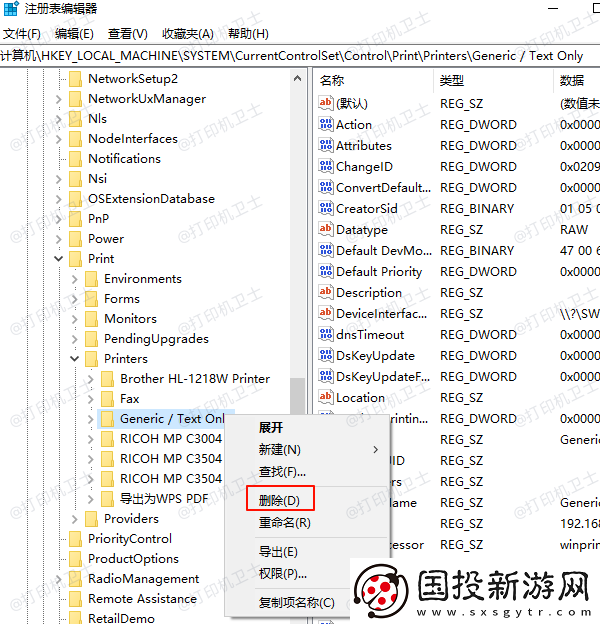Collapse the Printers key

pos(74,359)
